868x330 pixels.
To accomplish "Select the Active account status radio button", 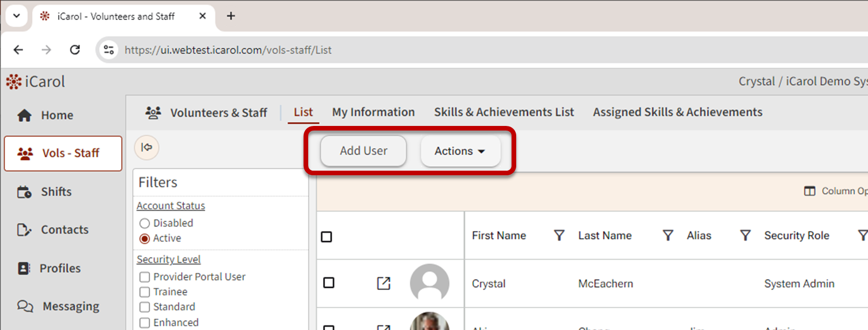I will (x=145, y=239).
